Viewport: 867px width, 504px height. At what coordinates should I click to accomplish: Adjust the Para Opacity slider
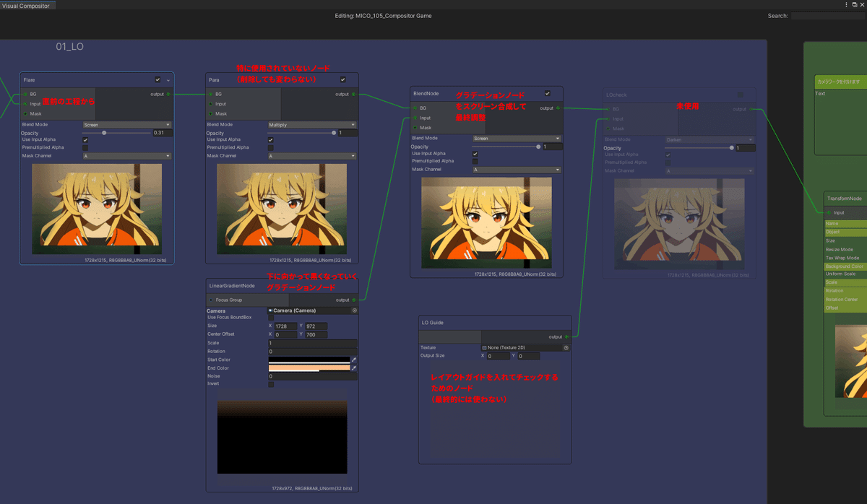coord(301,133)
